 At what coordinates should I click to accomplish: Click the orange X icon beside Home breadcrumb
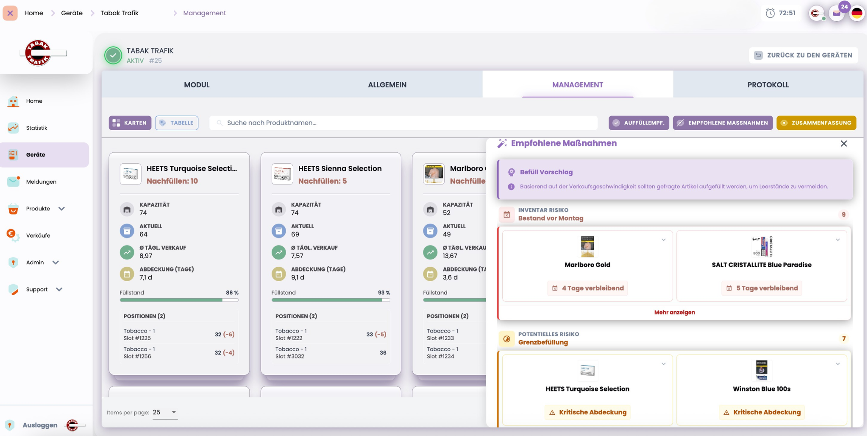click(10, 13)
